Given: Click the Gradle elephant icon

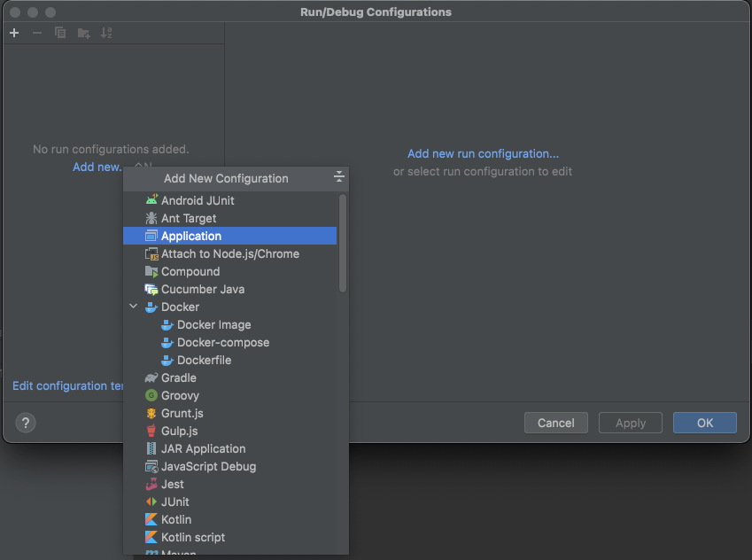Looking at the screenshot, I should pyautogui.click(x=151, y=377).
